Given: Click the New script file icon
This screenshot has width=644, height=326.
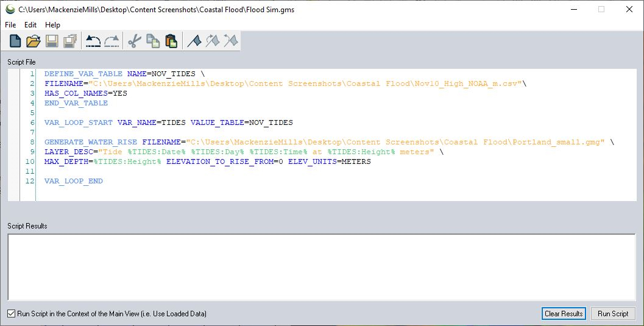Looking at the screenshot, I should 15,41.
